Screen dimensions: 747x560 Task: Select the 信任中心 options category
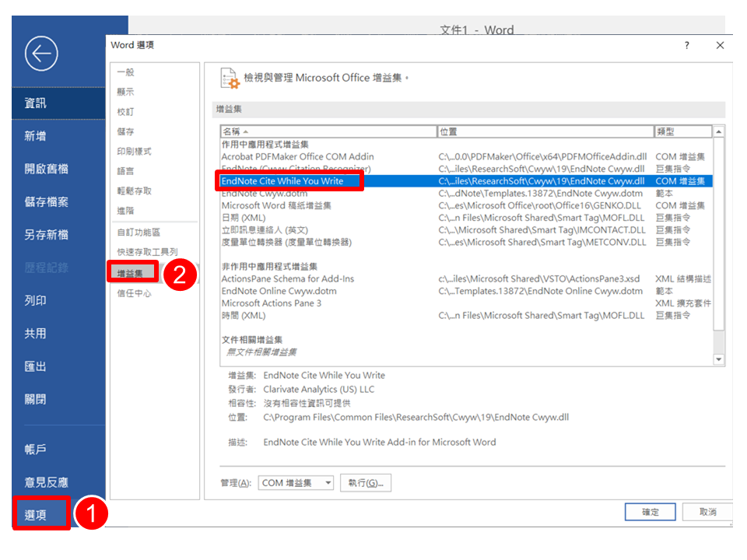[154, 293]
